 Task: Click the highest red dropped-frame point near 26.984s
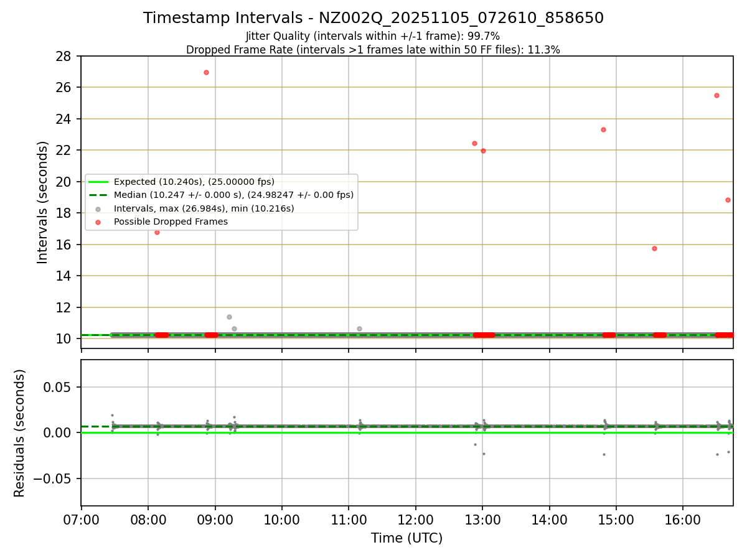[206, 72]
